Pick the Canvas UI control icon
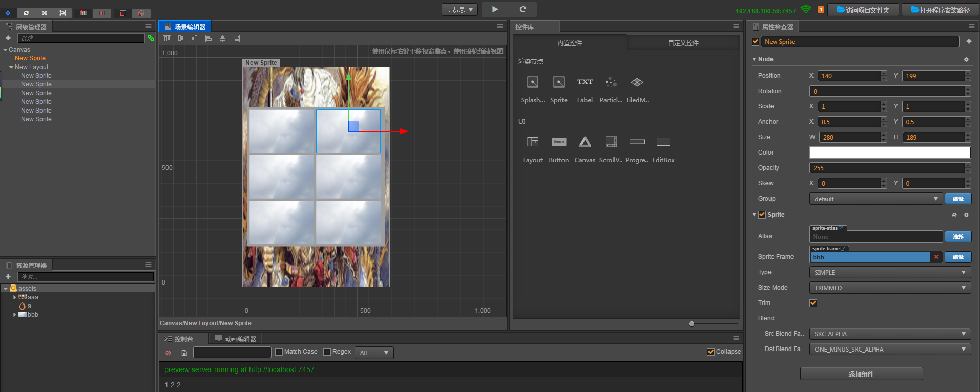The width and height of the screenshot is (980, 392). coord(585,142)
